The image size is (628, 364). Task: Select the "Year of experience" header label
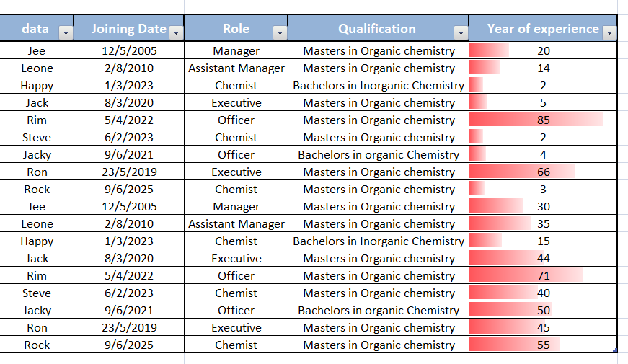pos(543,30)
